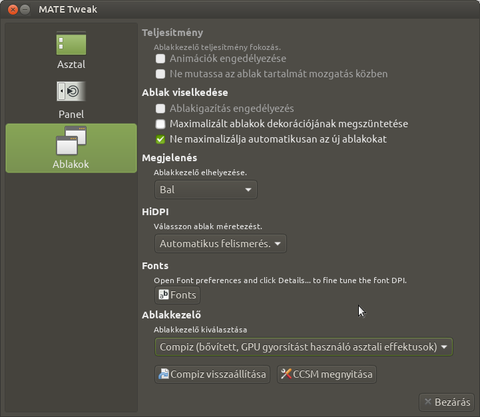Enable Animációk engedélyezése checkbox
This screenshot has width=480, height=417.
pos(160,59)
